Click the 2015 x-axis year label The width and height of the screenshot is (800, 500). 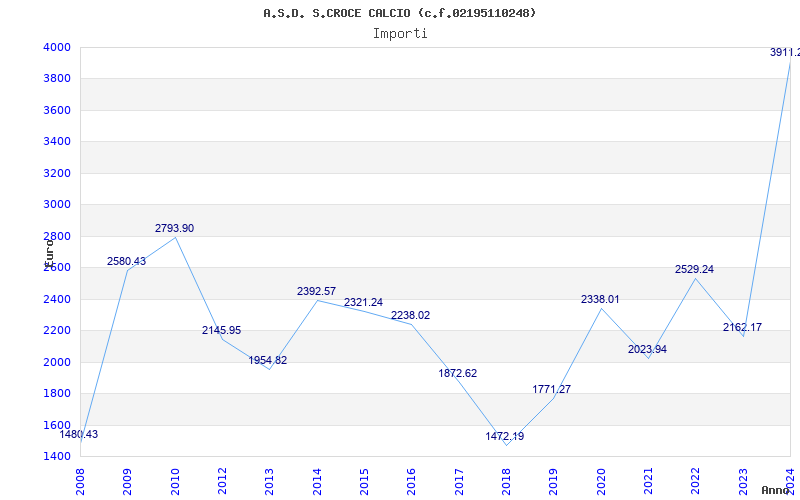coord(364,482)
